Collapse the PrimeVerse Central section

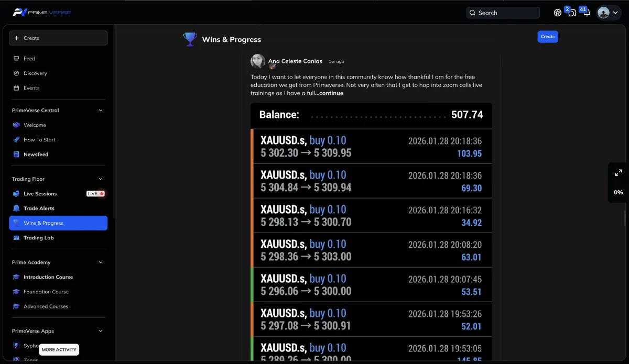(x=101, y=111)
